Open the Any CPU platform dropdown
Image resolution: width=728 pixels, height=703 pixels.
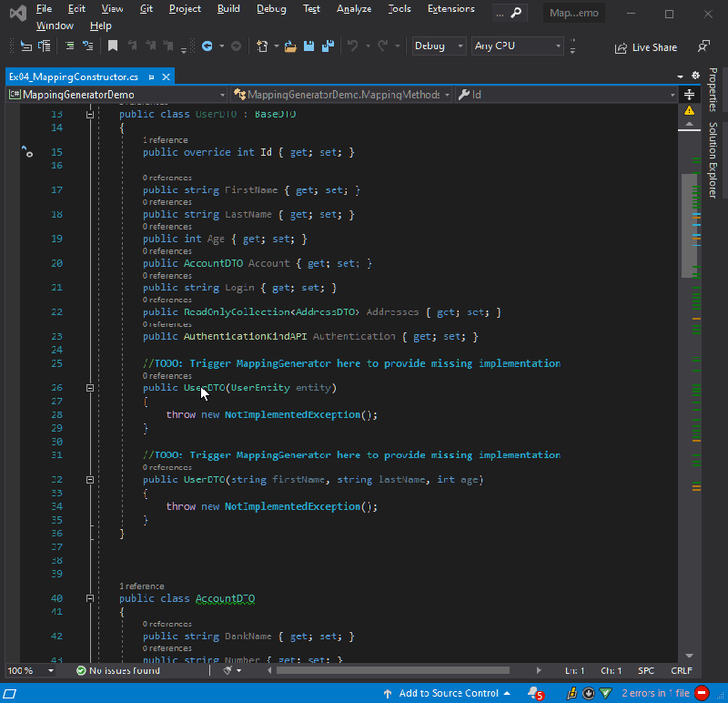click(x=515, y=46)
